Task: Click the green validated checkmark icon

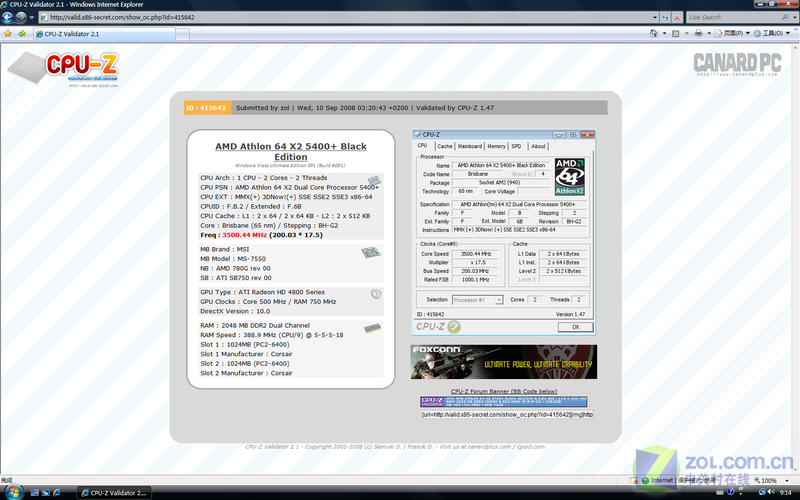Action: pyautogui.click(x=454, y=327)
